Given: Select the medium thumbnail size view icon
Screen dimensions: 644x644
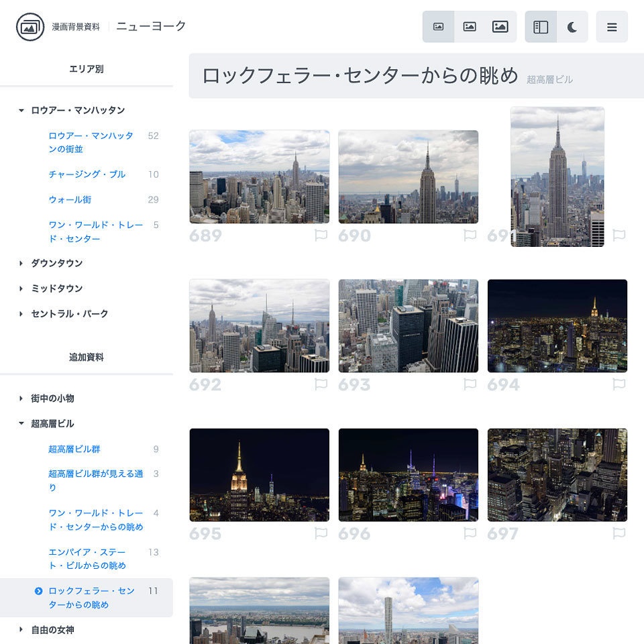Looking at the screenshot, I should pos(470,27).
